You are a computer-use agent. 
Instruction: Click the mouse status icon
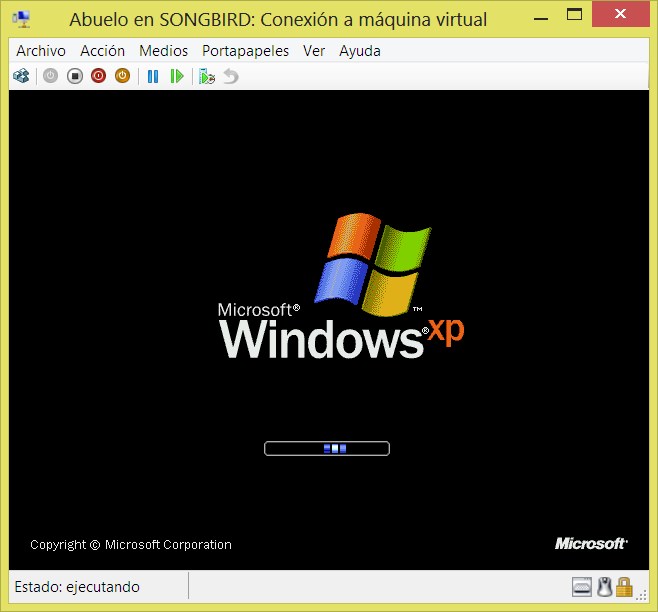click(605, 587)
